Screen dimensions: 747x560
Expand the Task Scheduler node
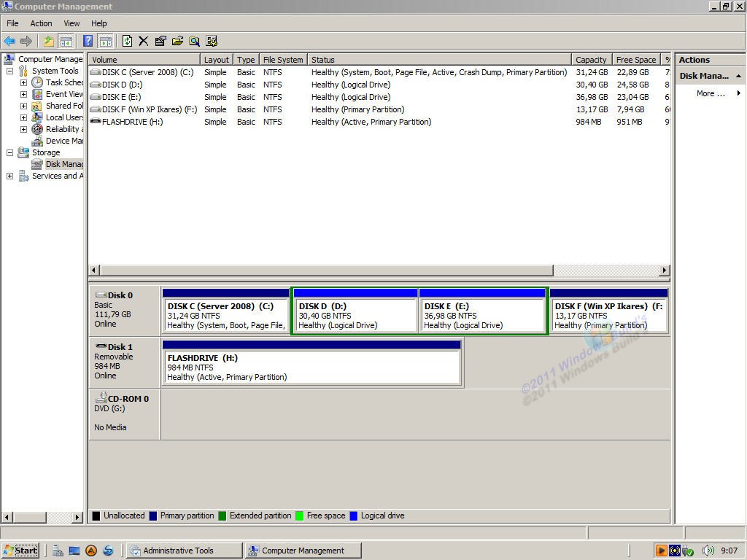[23, 83]
